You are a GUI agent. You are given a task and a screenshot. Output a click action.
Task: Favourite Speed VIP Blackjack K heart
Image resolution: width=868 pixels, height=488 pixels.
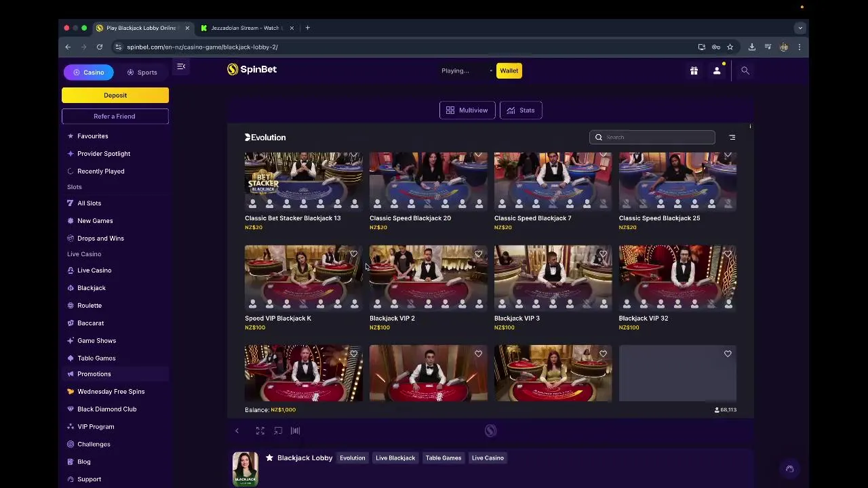pyautogui.click(x=353, y=254)
